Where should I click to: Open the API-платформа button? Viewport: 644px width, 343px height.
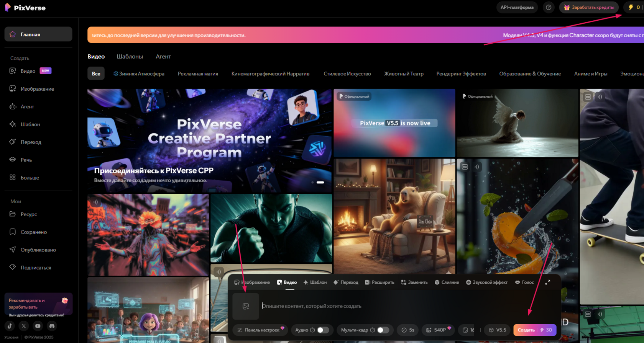pyautogui.click(x=517, y=7)
